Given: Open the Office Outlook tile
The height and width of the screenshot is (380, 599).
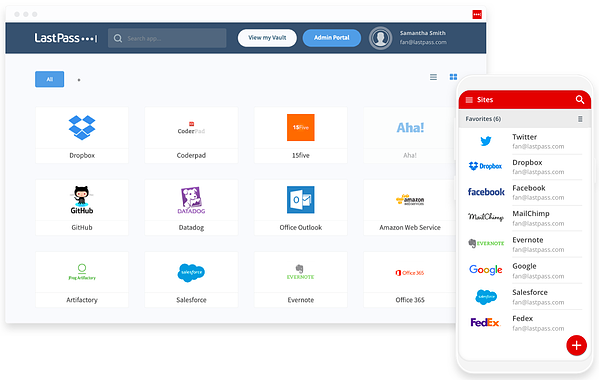Looking at the screenshot, I should coord(301,207).
